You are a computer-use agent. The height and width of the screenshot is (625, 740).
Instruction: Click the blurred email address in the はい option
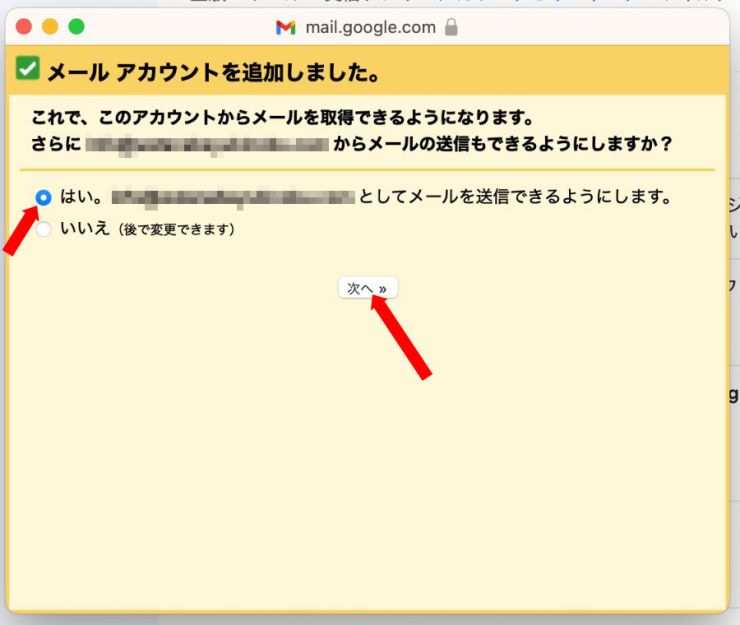233,197
